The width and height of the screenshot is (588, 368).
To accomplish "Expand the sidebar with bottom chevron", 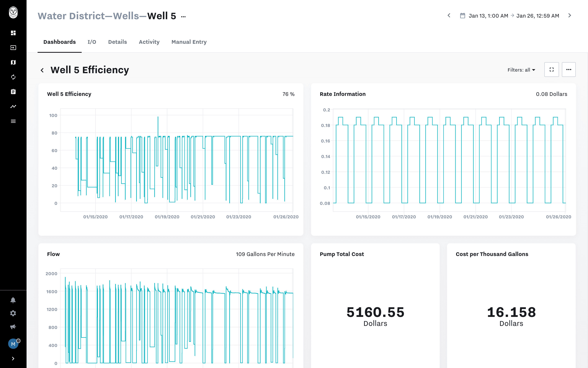I will (x=13, y=359).
